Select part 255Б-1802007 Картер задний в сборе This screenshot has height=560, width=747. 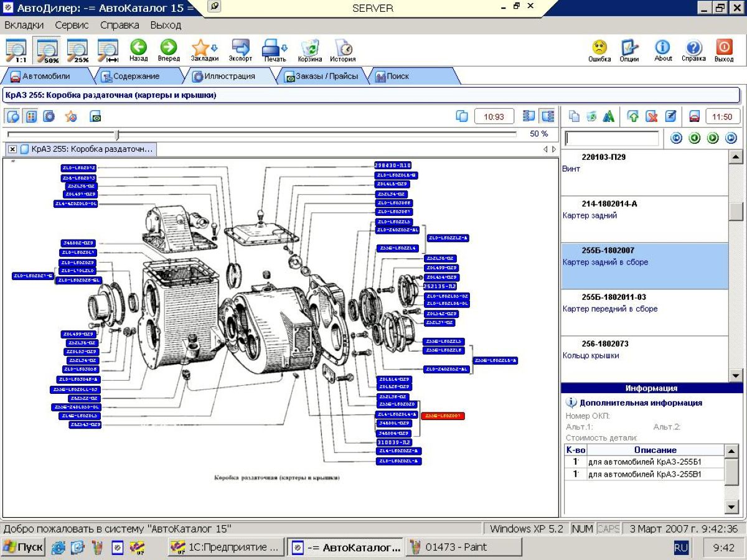[x=644, y=266]
